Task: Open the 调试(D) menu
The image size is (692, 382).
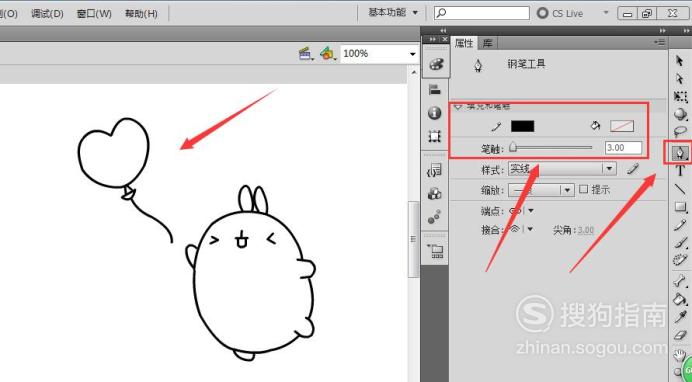Action: [47, 14]
